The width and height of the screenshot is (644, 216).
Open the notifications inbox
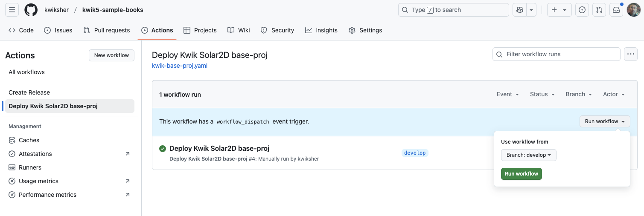[x=616, y=10]
